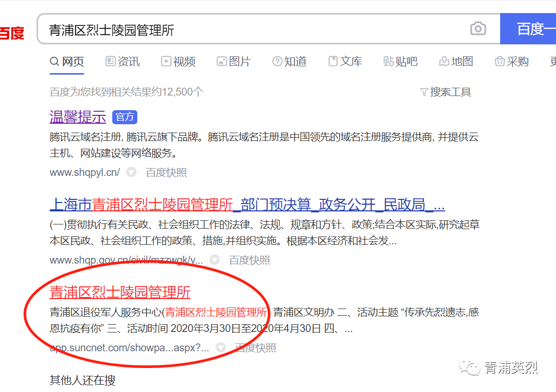Open 百度快照 for app.suncnet.com result
The height and width of the screenshot is (392, 556).
coord(256,348)
